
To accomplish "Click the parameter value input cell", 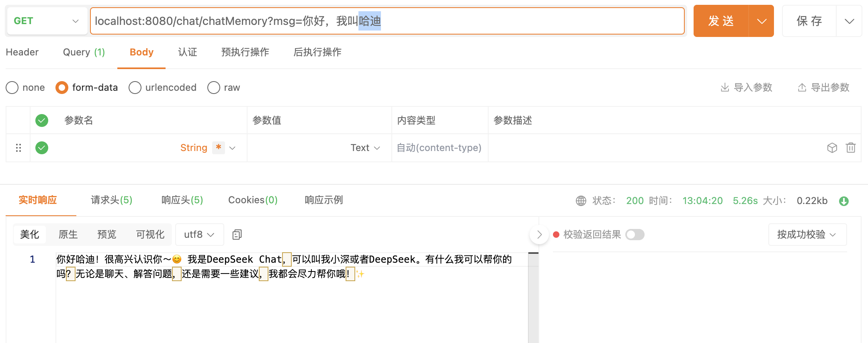I will (297, 148).
